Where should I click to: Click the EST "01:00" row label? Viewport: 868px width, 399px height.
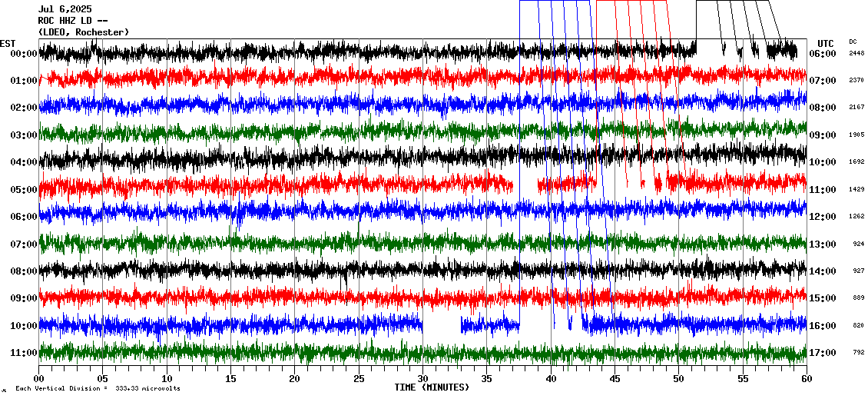point(23,81)
